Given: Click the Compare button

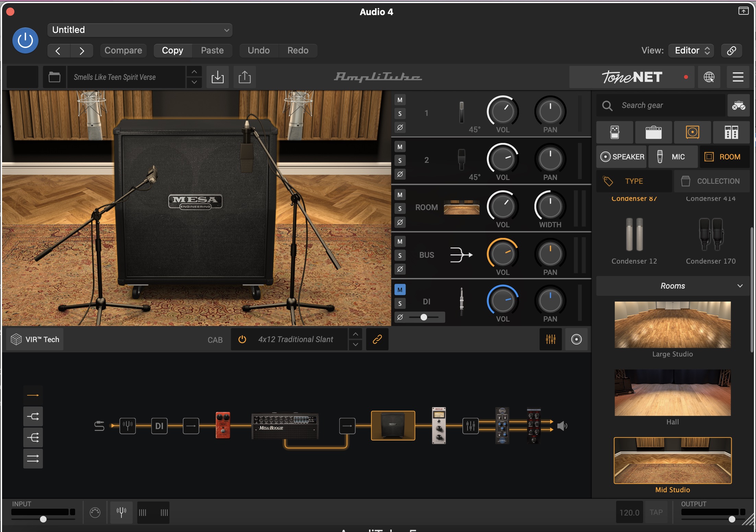Looking at the screenshot, I should [x=123, y=50].
